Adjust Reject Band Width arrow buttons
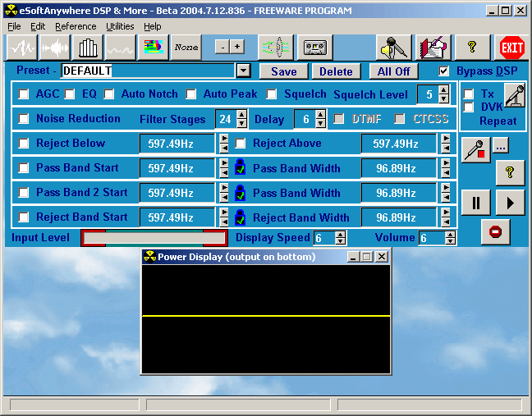The height and width of the screenshot is (416, 532). tap(446, 217)
